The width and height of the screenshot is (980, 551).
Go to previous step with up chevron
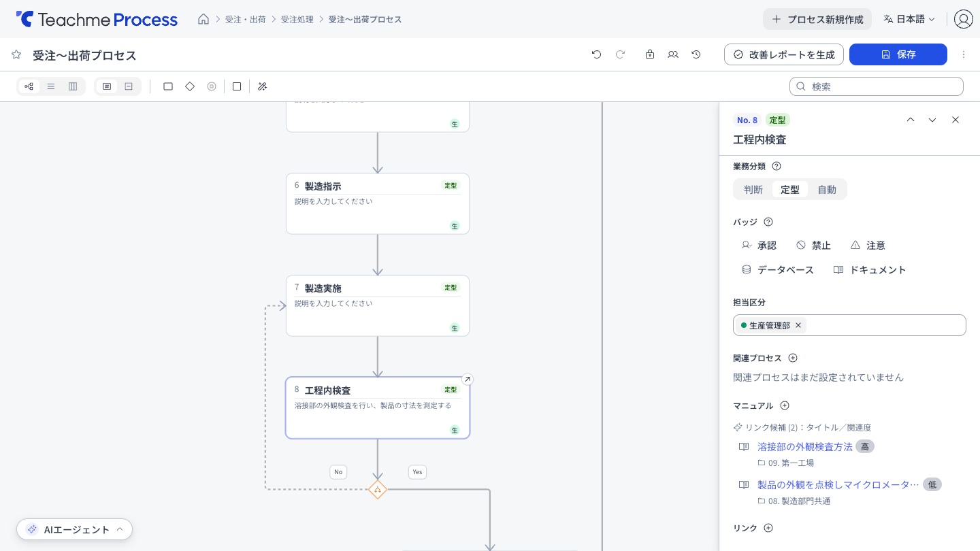coord(911,120)
